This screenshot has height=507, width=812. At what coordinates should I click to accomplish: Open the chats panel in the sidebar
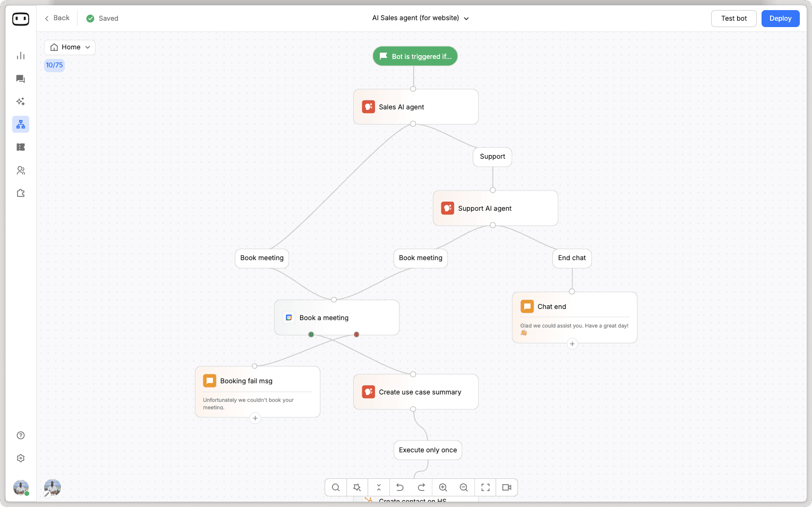[x=21, y=79]
